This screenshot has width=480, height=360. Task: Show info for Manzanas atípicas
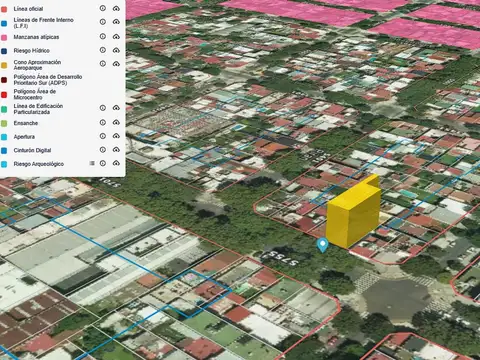(x=103, y=36)
